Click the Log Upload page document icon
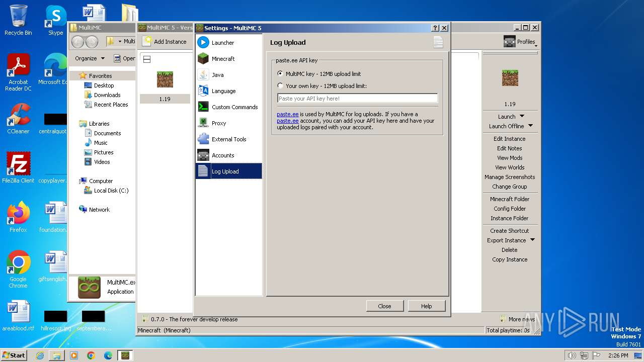 (x=438, y=42)
